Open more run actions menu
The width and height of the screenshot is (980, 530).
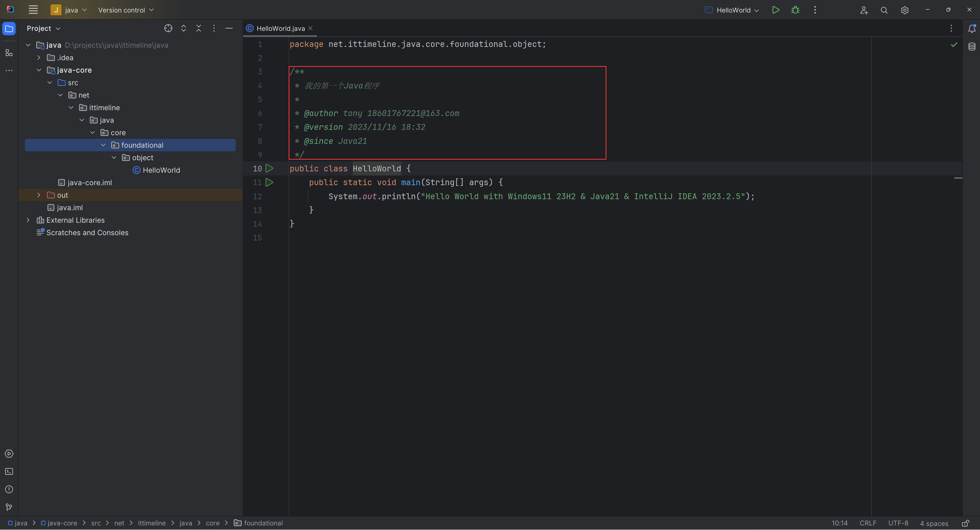click(815, 10)
